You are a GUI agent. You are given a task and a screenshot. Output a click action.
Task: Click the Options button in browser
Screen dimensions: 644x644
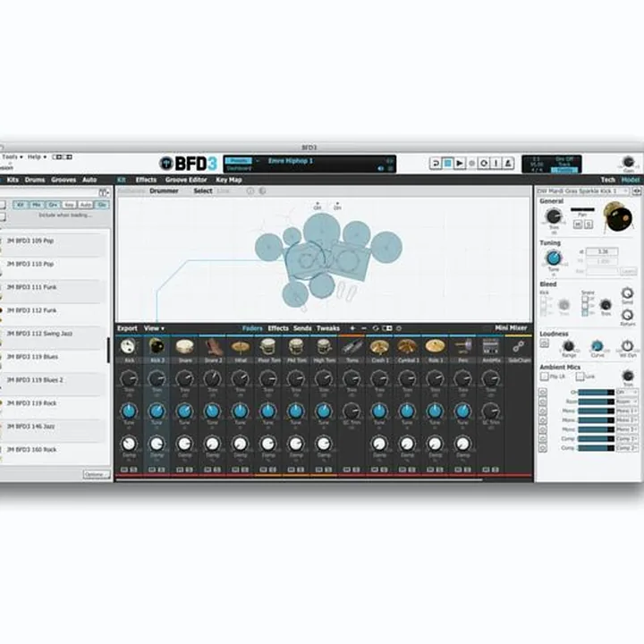pos(97,474)
